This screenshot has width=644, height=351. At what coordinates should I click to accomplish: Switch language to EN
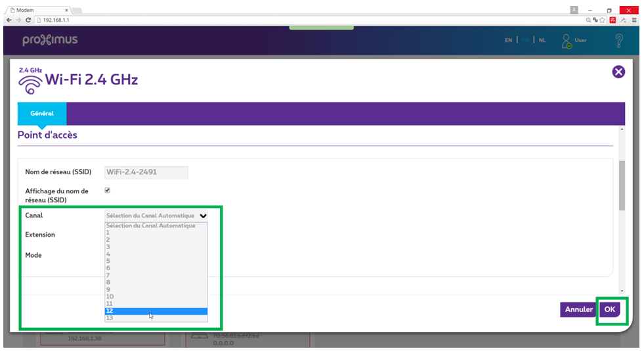tap(508, 41)
